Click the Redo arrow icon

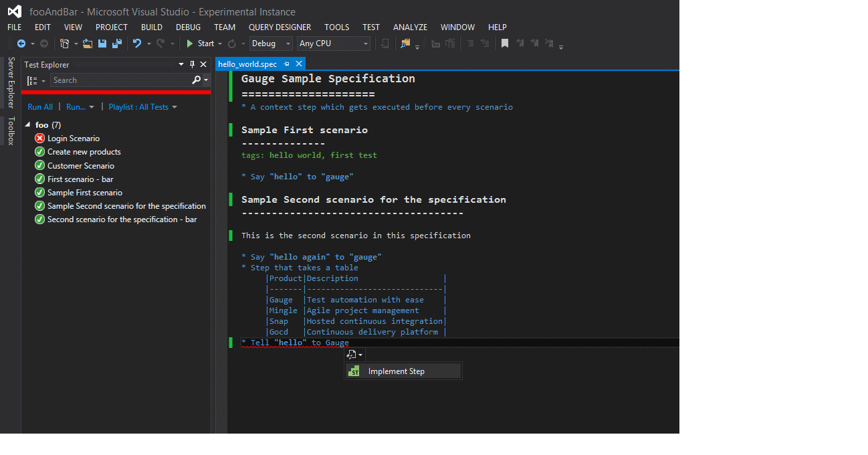pos(160,43)
